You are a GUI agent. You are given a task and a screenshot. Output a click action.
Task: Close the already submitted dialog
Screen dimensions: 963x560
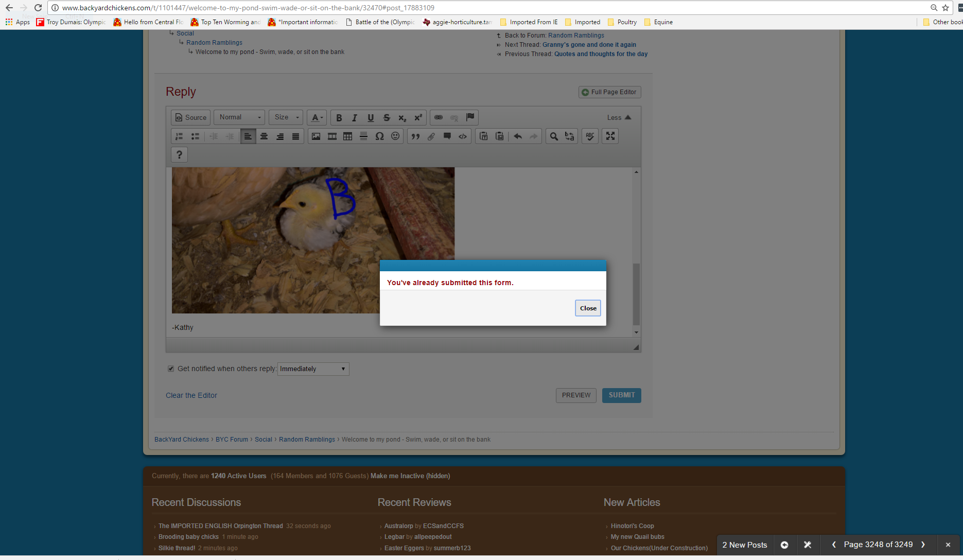pyautogui.click(x=588, y=308)
